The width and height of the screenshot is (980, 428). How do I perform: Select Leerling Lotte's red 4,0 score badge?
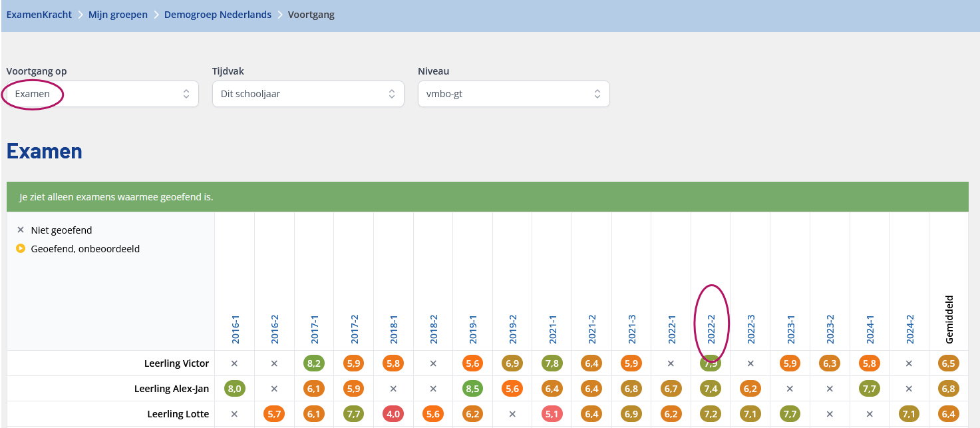click(393, 414)
